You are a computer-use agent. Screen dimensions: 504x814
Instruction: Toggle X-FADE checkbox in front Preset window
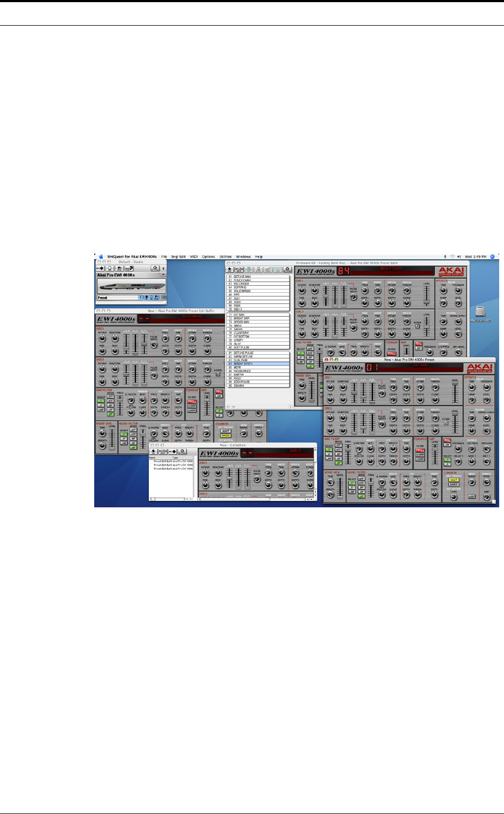click(x=446, y=422)
